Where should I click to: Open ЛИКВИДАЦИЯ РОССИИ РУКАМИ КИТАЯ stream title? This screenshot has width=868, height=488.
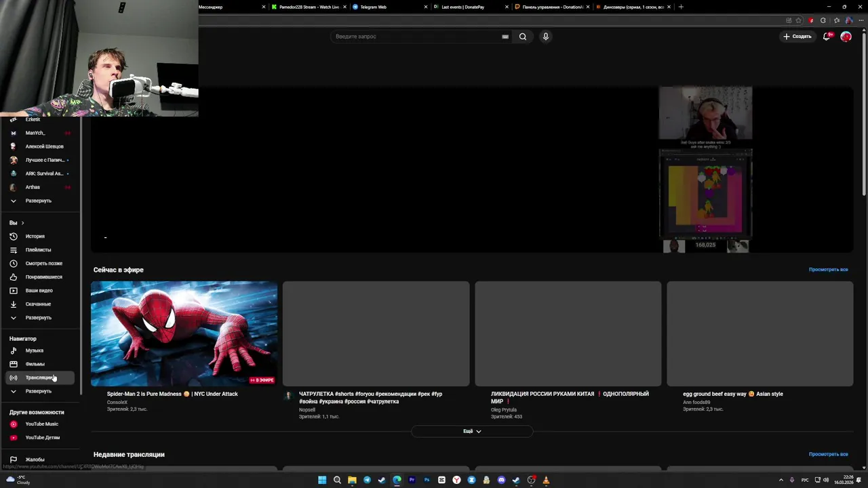coord(570,398)
